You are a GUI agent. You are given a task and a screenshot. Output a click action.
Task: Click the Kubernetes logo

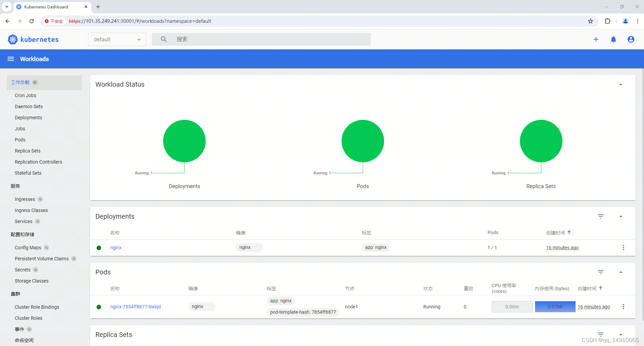[x=33, y=39]
